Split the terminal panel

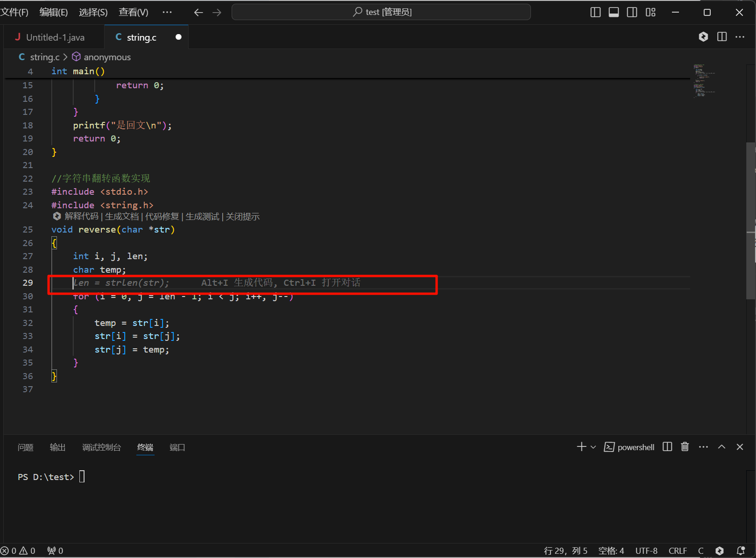tap(667, 447)
